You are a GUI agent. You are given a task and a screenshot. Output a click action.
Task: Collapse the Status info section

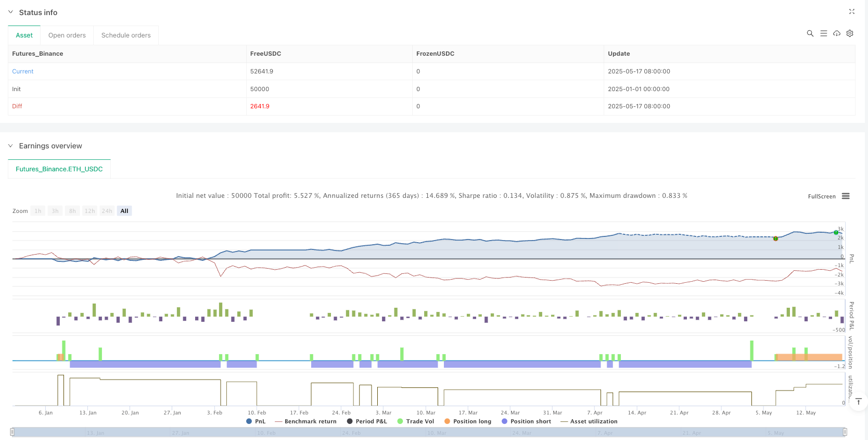pos(10,12)
